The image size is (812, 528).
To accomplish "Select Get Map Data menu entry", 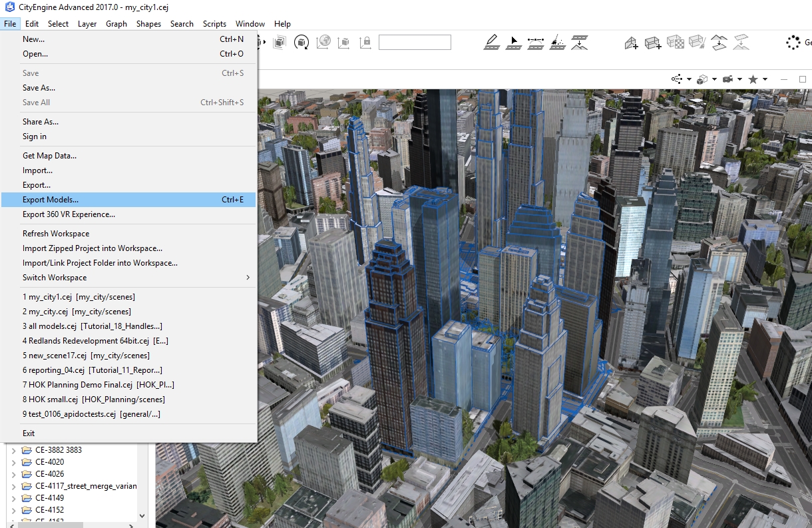I will (50, 156).
